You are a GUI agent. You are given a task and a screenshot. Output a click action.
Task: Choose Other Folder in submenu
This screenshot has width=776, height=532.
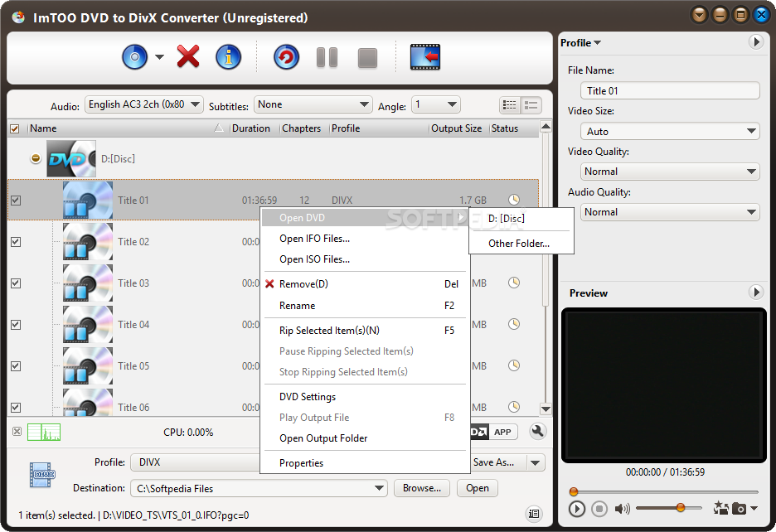(x=521, y=244)
